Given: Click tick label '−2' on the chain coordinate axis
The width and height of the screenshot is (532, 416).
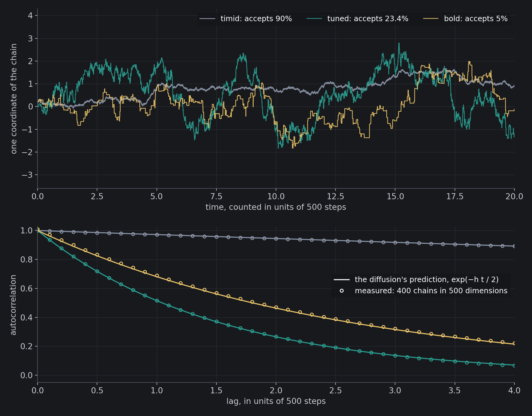Looking at the screenshot, I should tap(27, 152).
